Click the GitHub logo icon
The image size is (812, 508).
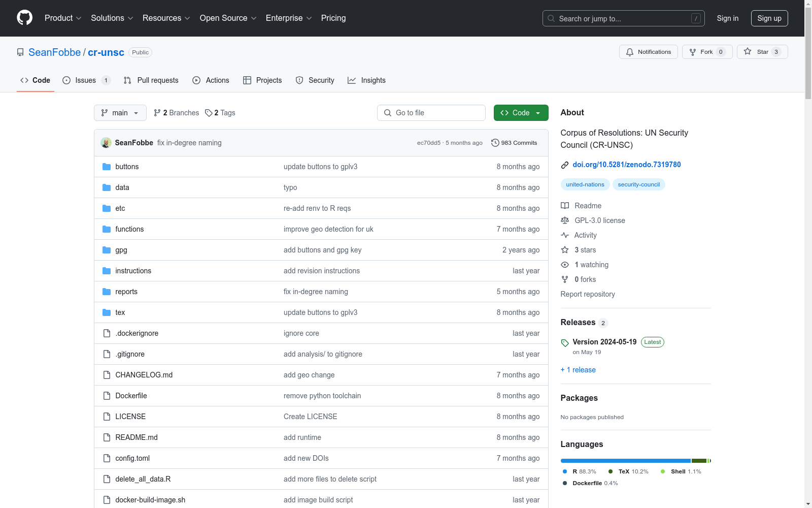[24, 18]
